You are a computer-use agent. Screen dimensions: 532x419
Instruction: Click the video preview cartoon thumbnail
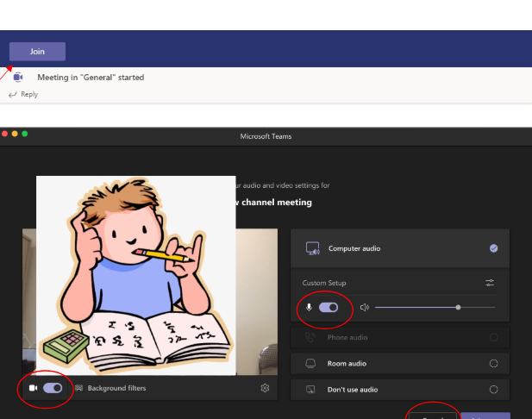[136, 276]
